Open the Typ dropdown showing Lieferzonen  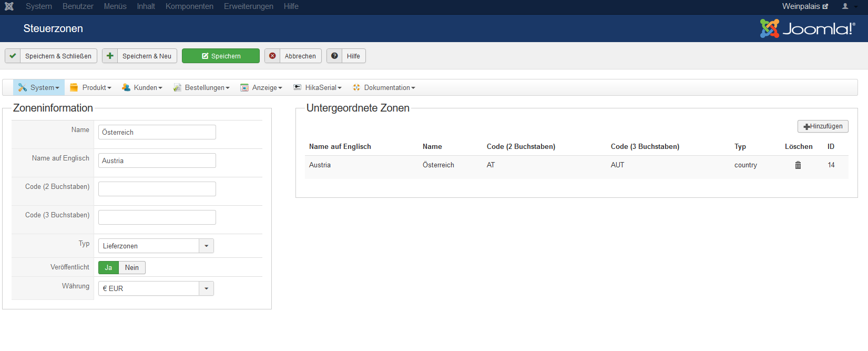click(x=156, y=246)
